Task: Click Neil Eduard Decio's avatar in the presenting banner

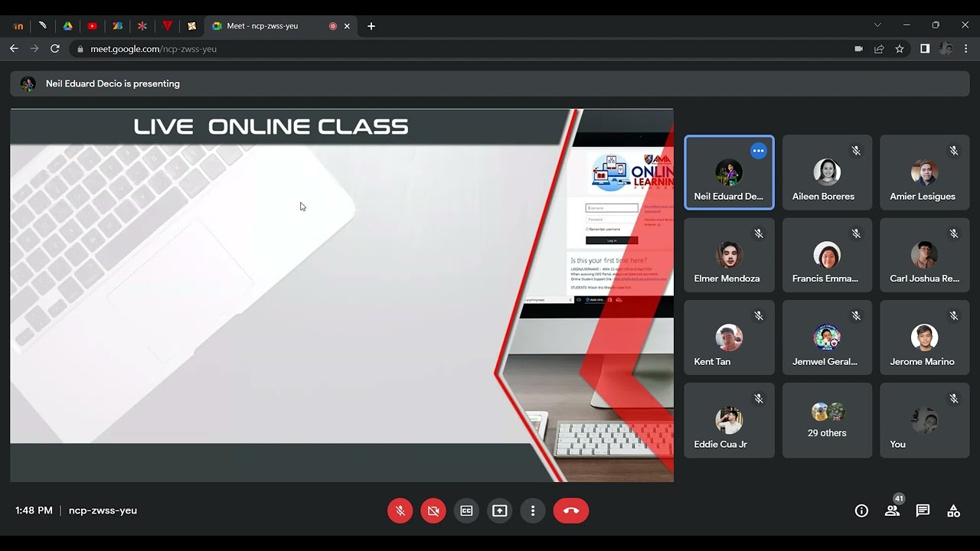Action: click(28, 83)
